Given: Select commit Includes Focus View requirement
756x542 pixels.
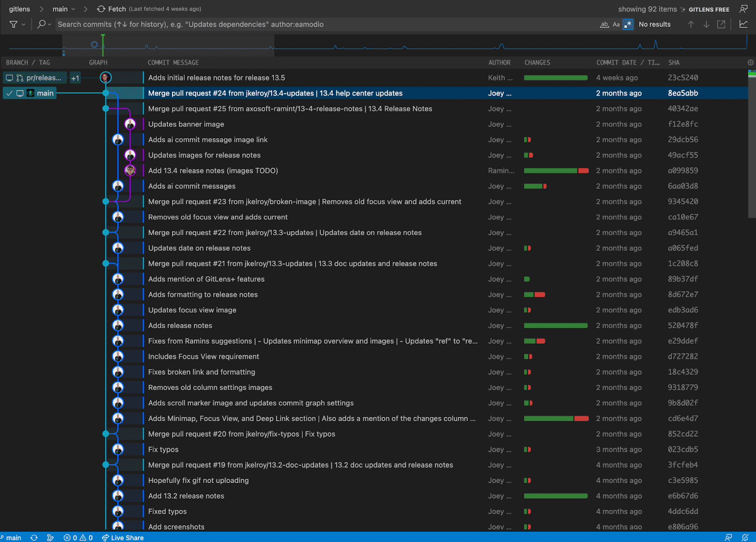Looking at the screenshot, I should coord(204,356).
